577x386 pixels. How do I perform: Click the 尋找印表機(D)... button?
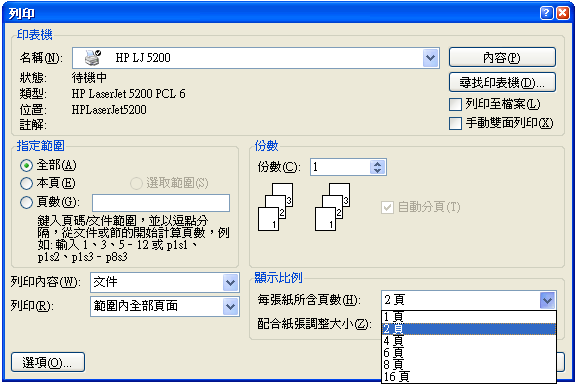[x=502, y=82]
